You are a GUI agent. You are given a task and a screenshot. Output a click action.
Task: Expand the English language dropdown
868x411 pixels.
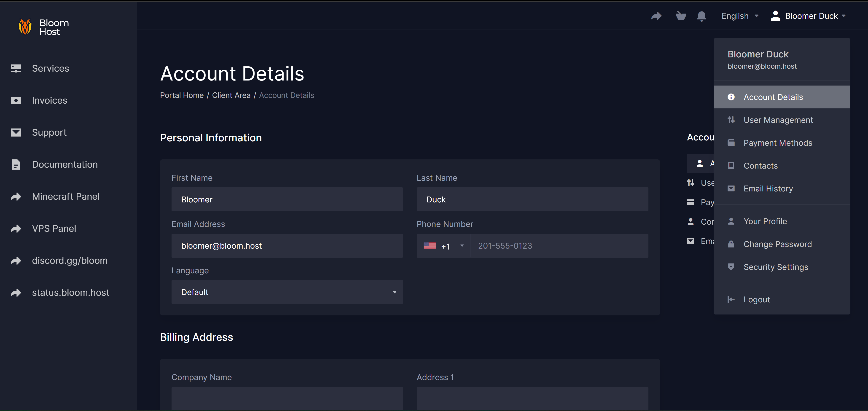pos(740,16)
